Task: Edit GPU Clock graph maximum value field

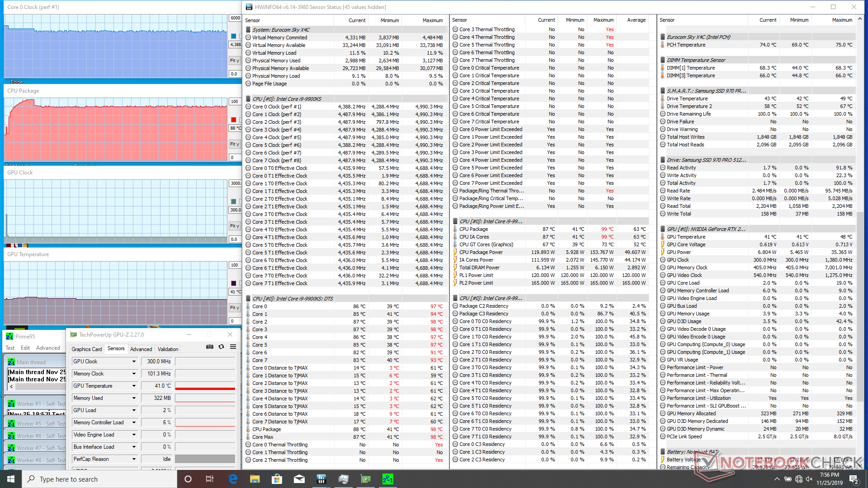Action: (235, 183)
